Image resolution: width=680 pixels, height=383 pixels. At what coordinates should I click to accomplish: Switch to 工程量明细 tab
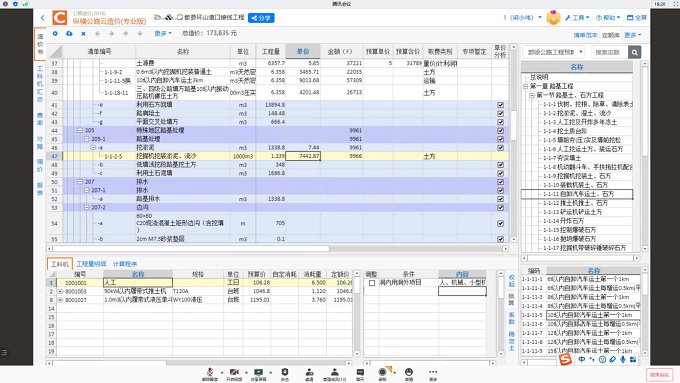[x=91, y=264]
